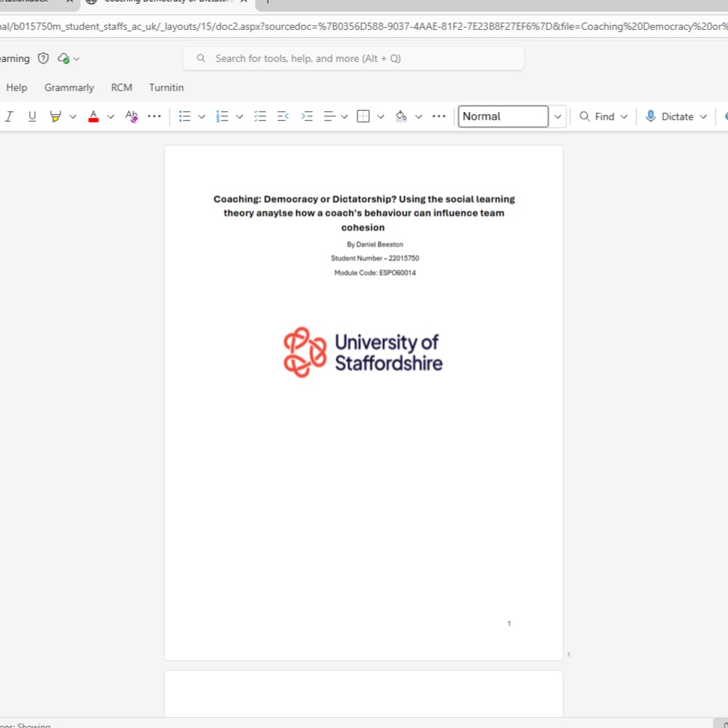The width and height of the screenshot is (728, 728).
Task: Increase the paragraph indent
Action: coord(307,116)
